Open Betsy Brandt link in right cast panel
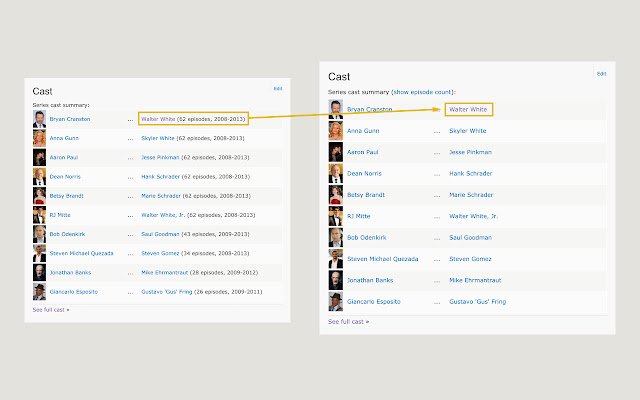This screenshot has width=640, height=400. coord(366,195)
